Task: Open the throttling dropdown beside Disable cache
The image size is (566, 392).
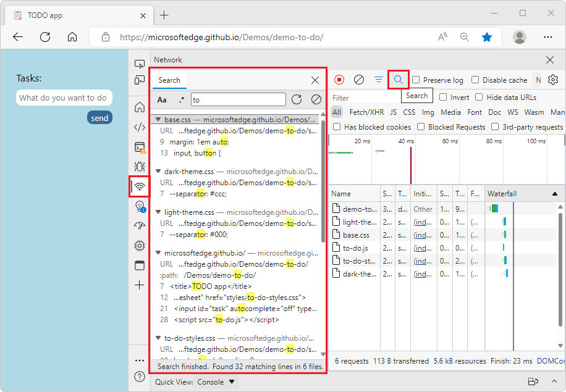Action: [x=538, y=80]
